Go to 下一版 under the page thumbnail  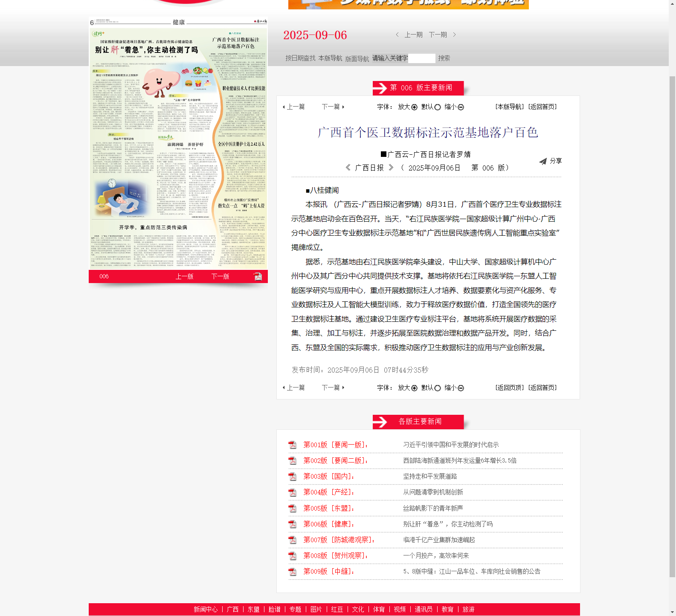tap(220, 276)
